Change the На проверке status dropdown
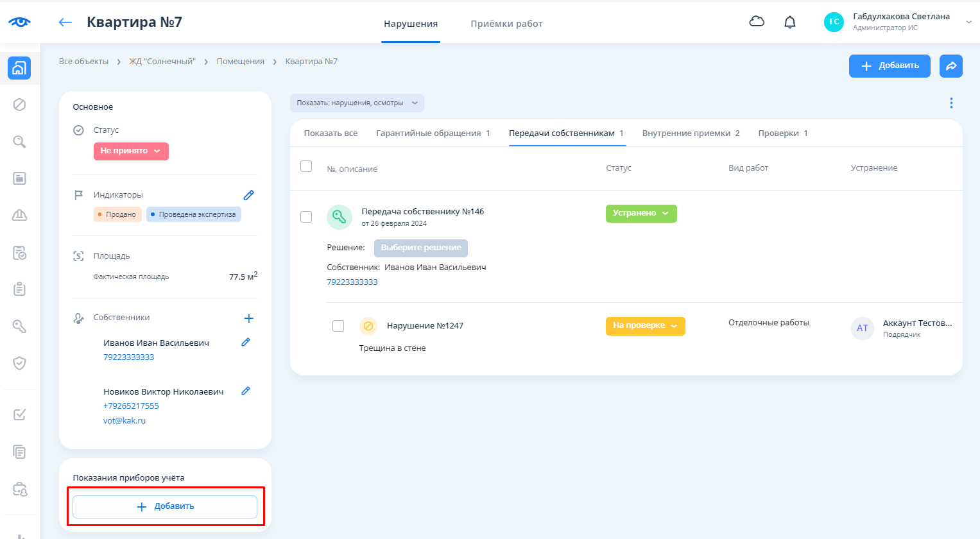980x539 pixels. coord(645,326)
